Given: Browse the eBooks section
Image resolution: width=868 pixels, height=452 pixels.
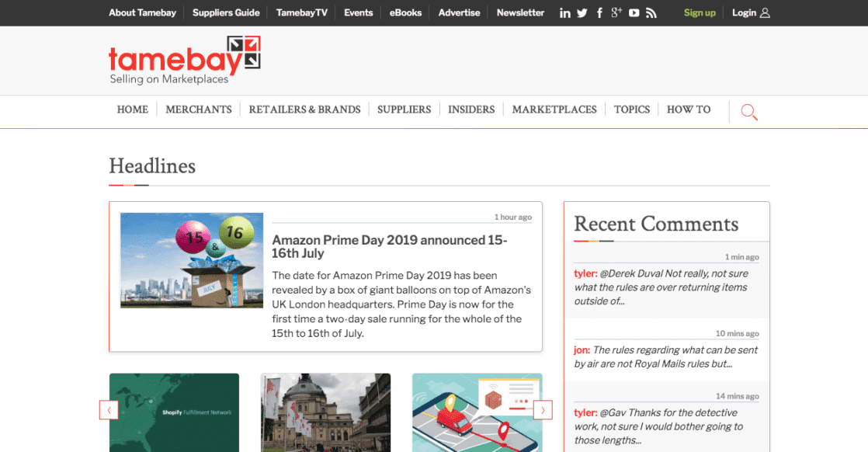Looking at the screenshot, I should (405, 12).
